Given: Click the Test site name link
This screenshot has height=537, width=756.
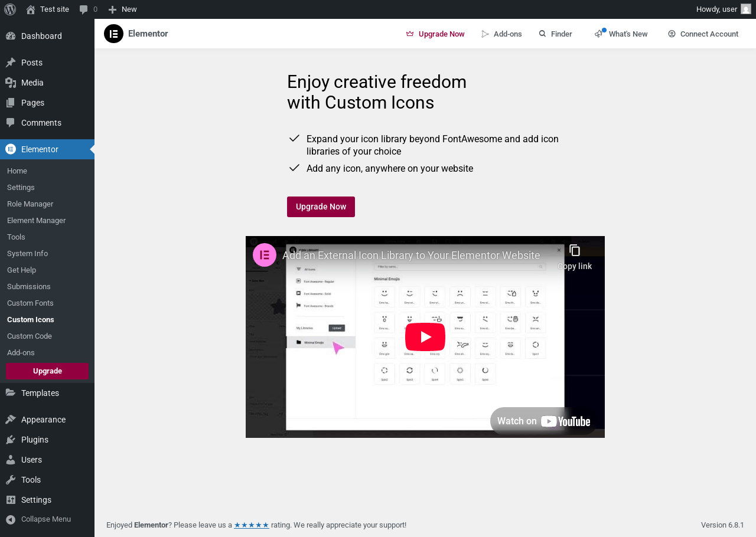Looking at the screenshot, I should coord(54,9).
